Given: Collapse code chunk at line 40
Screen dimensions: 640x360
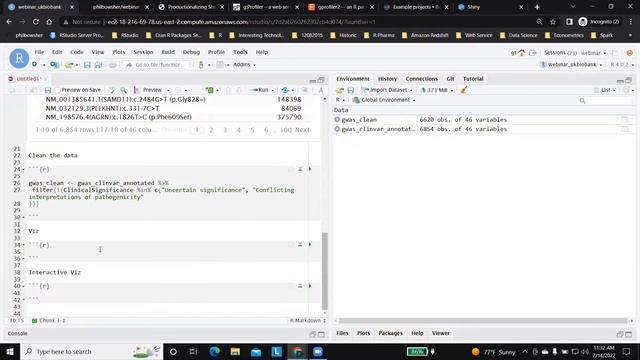Looking at the screenshot, I should coord(23,286).
